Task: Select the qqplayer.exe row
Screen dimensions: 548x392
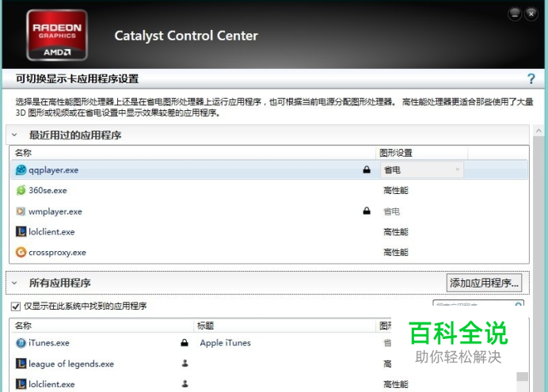Action: 269,169
